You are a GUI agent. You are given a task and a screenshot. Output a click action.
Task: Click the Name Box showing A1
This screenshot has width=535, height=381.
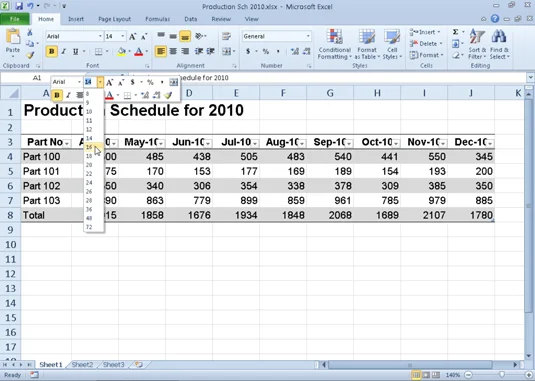tap(37, 78)
